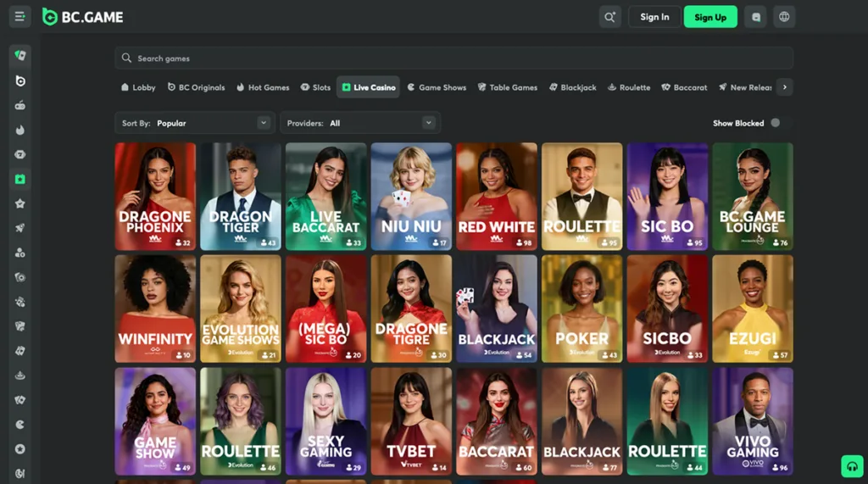Screen dimensions: 868x484
Task: Switch to the Hot Games tab
Action: [x=263, y=87]
